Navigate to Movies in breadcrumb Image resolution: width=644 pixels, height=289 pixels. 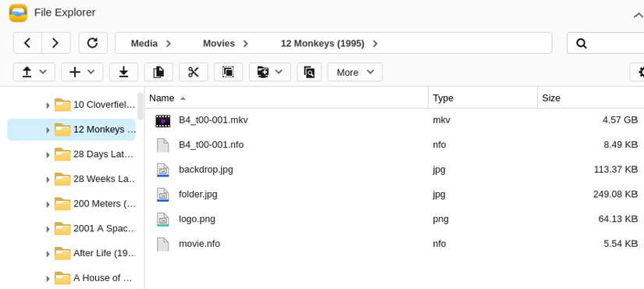219,44
